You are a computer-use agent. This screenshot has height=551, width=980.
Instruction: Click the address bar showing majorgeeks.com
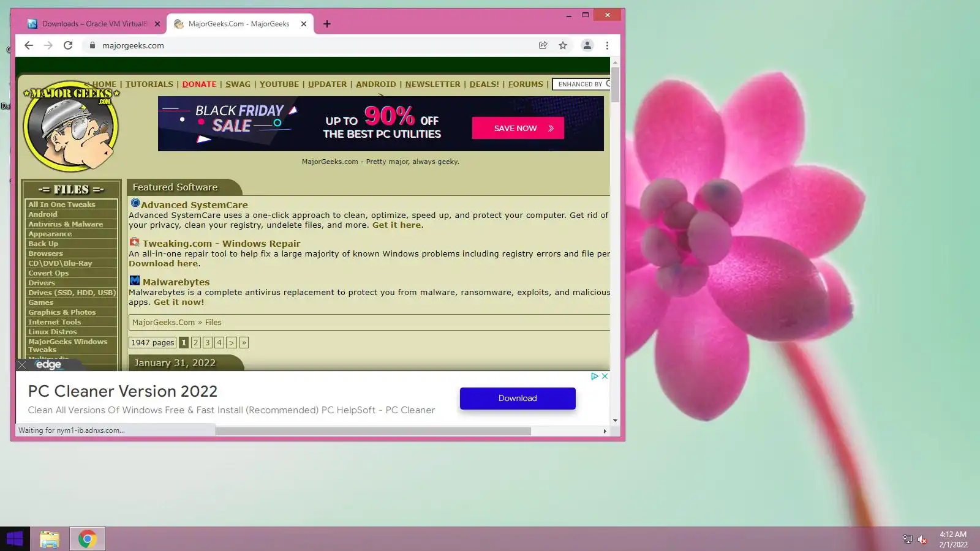312,45
